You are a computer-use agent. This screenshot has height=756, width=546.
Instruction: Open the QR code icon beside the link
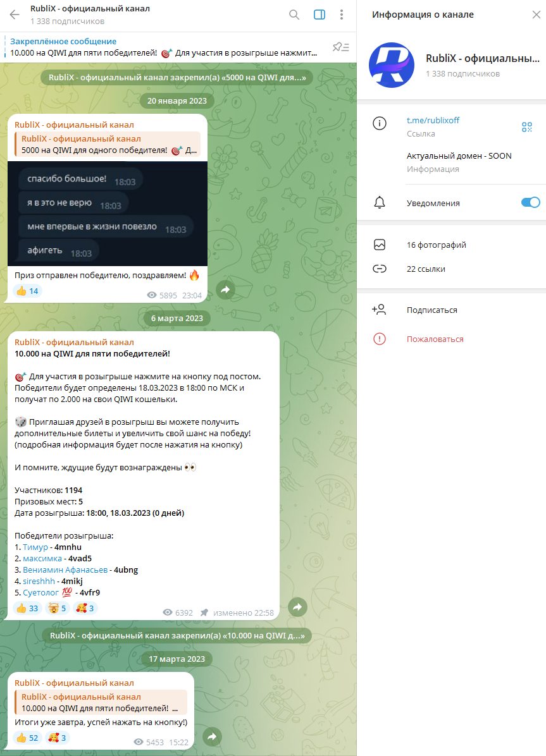526,127
